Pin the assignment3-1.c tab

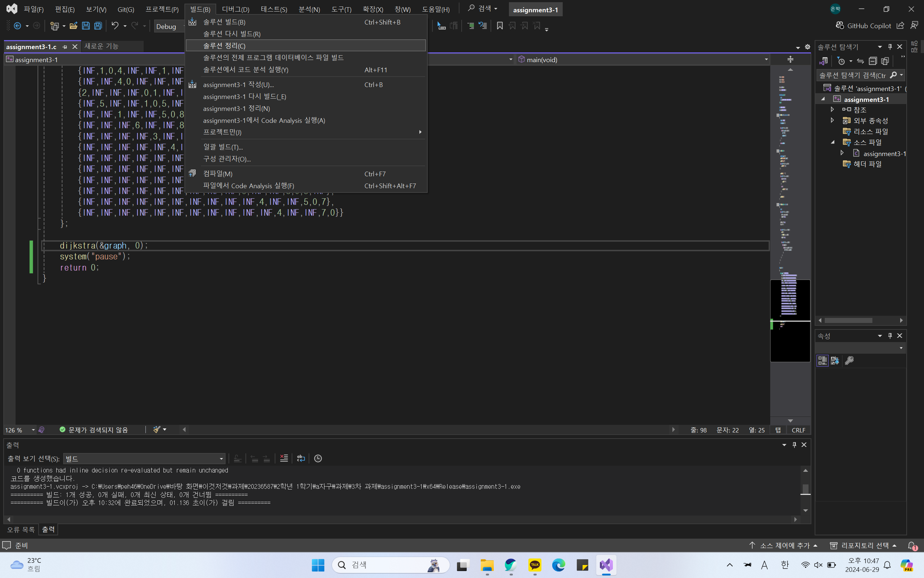[x=65, y=47]
